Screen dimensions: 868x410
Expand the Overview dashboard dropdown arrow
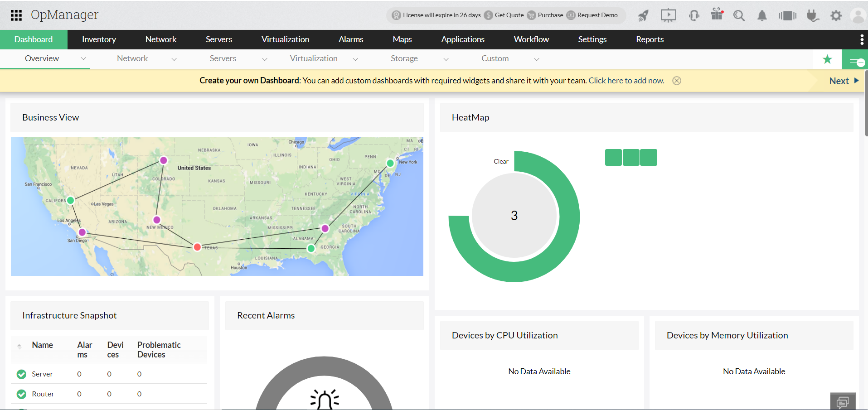coord(83,59)
